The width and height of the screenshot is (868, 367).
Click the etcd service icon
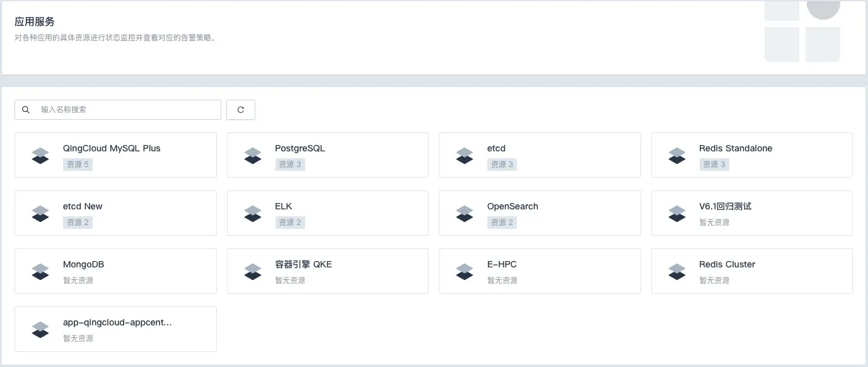(465, 155)
